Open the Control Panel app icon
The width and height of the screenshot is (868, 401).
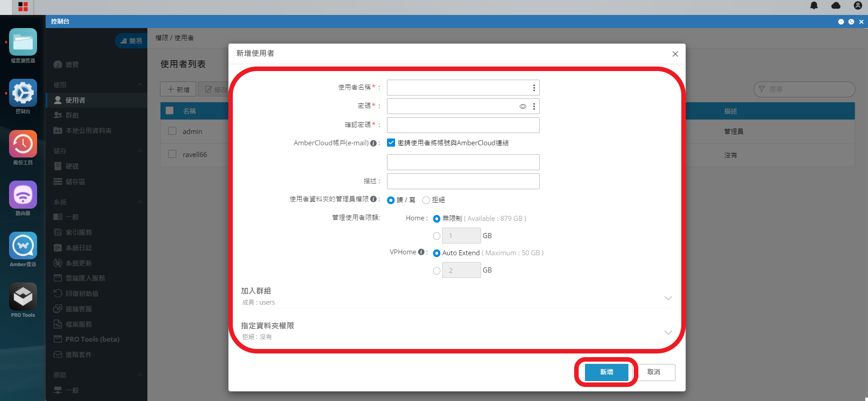(x=23, y=92)
